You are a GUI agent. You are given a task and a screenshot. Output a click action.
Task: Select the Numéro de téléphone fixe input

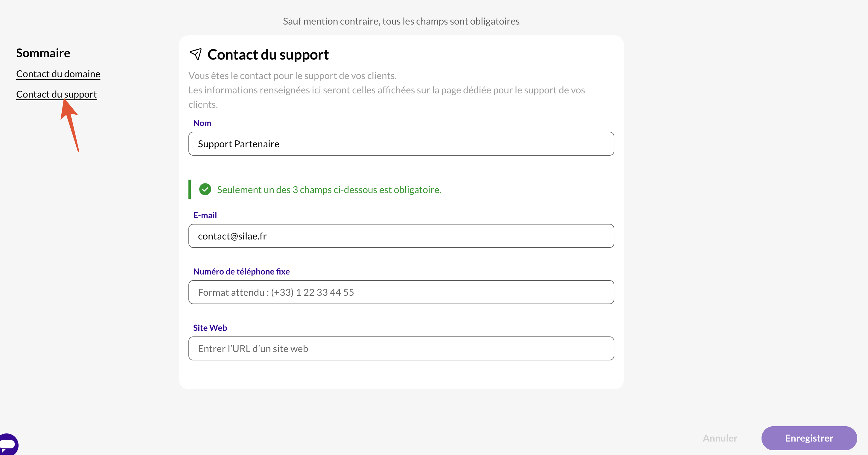click(x=401, y=292)
